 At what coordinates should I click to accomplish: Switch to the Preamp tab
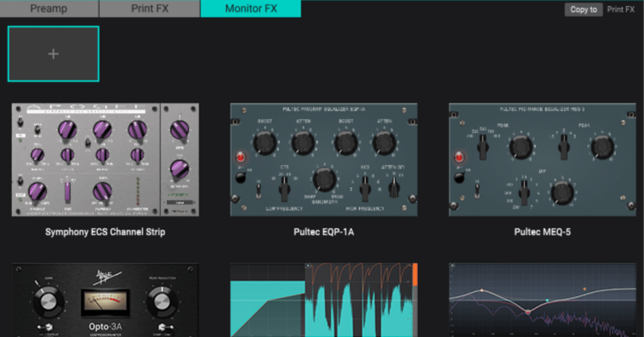tap(49, 9)
